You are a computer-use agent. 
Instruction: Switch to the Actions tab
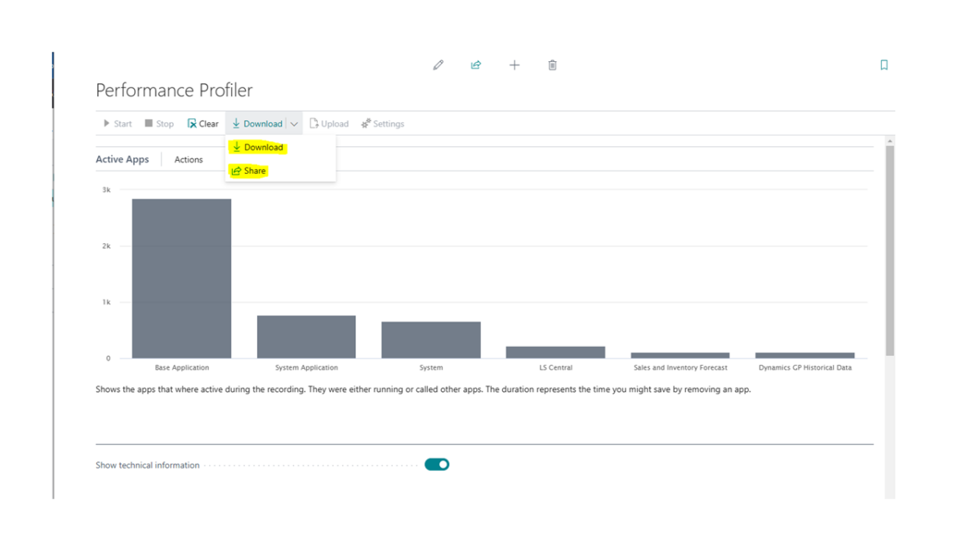click(x=189, y=159)
